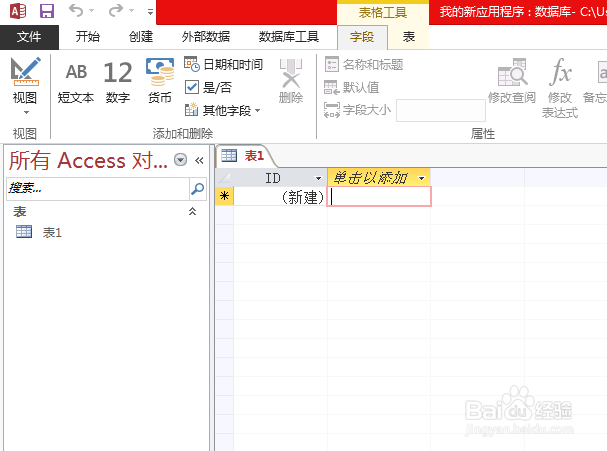Open the 文件 menu
Screen dimensions: 607x451
click(29, 37)
